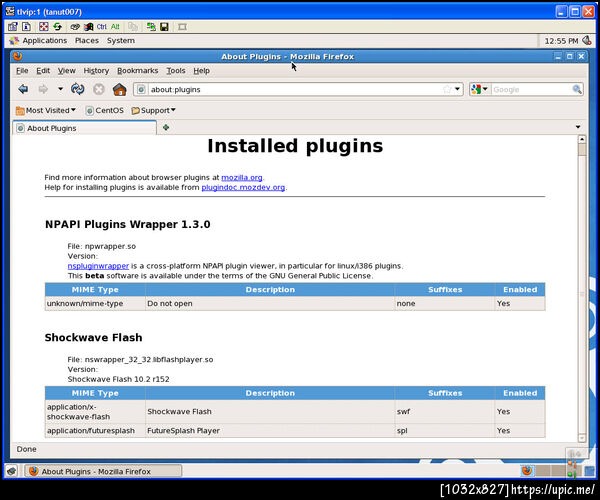The width and height of the screenshot is (600, 500).
Task: Send Ctrl-Esc via VNC toolbar flag icon
Action: coord(88,27)
